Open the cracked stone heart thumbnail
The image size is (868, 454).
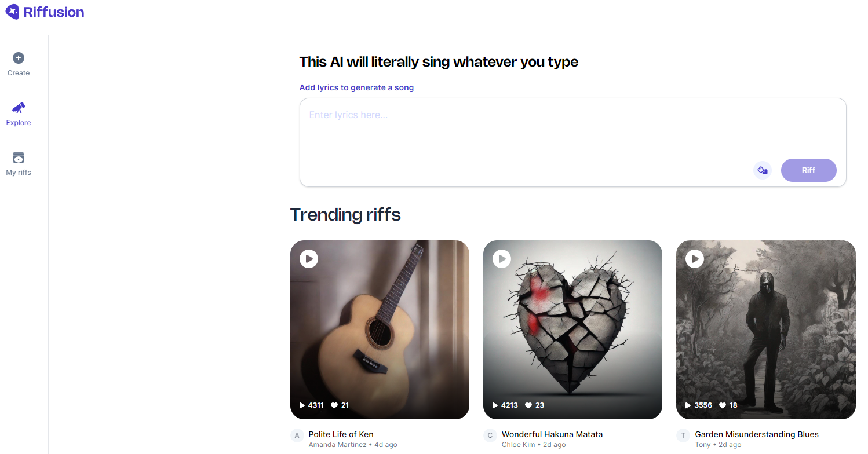[x=572, y=330]
